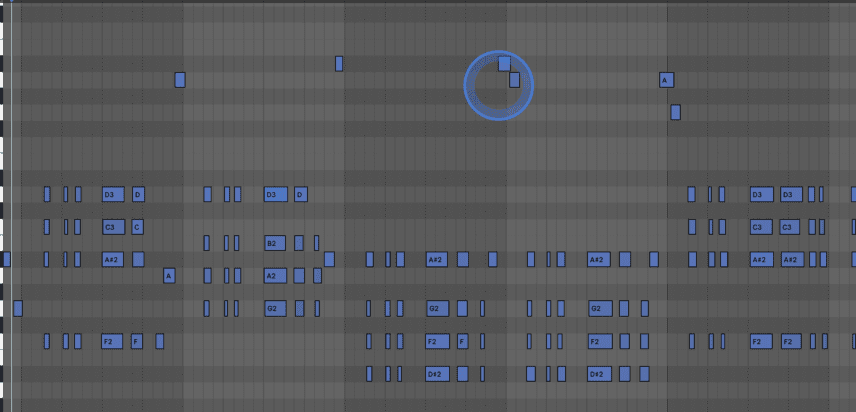The height and width of the screenshot is (412, 856).
Task: Select the G2 note directly below A2
Action: 275,308
